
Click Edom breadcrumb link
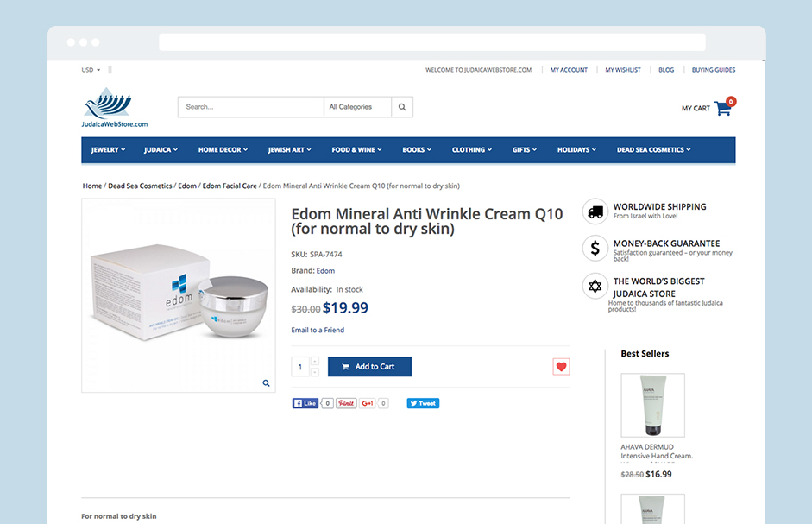[x=187, y=186]
